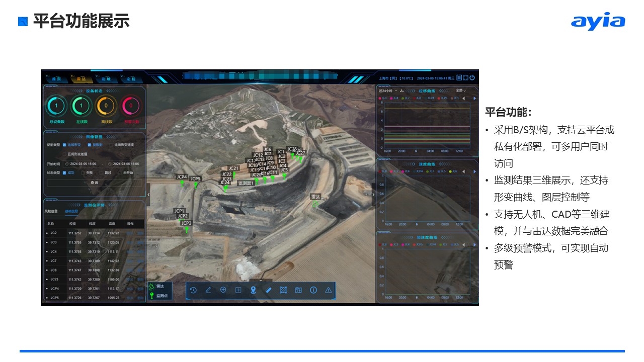Select the ruler measurement tool
Image resolution: width=644 pixels, height=362 pixels.
click(269, 290)
